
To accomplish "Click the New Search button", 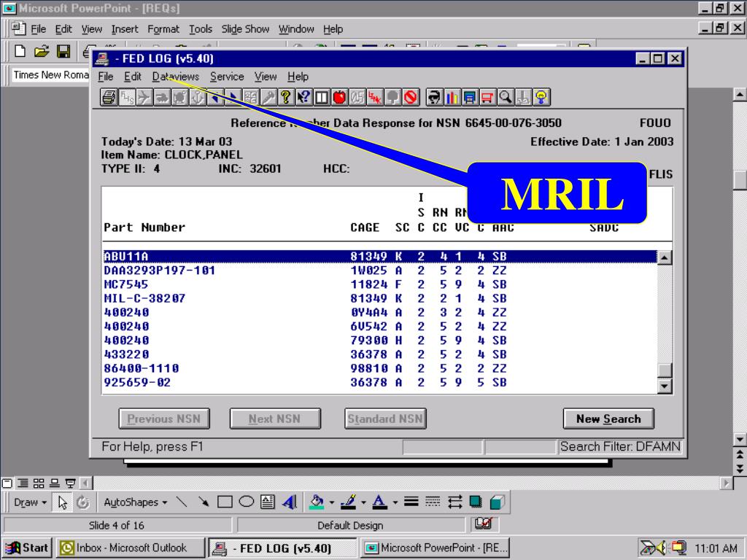I will (x=608, y=419).
